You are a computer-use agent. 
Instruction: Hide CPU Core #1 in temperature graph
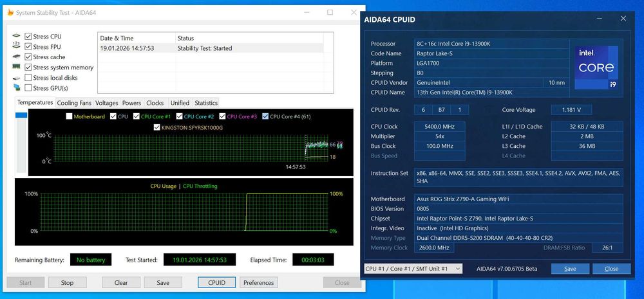[x=137, y=116]
